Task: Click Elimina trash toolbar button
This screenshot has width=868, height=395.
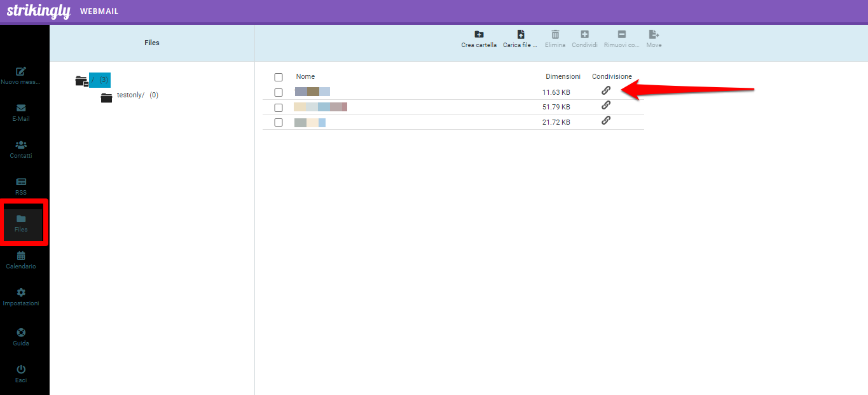Action: click(555, 39)
